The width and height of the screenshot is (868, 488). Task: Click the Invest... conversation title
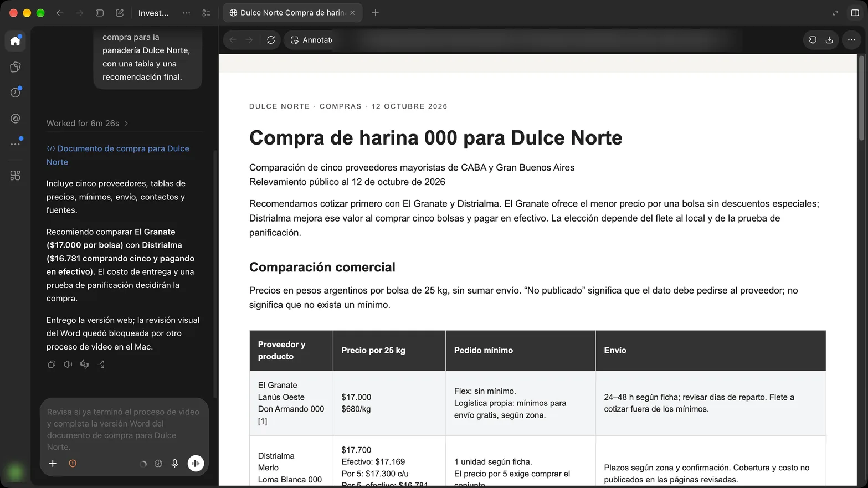153,13
